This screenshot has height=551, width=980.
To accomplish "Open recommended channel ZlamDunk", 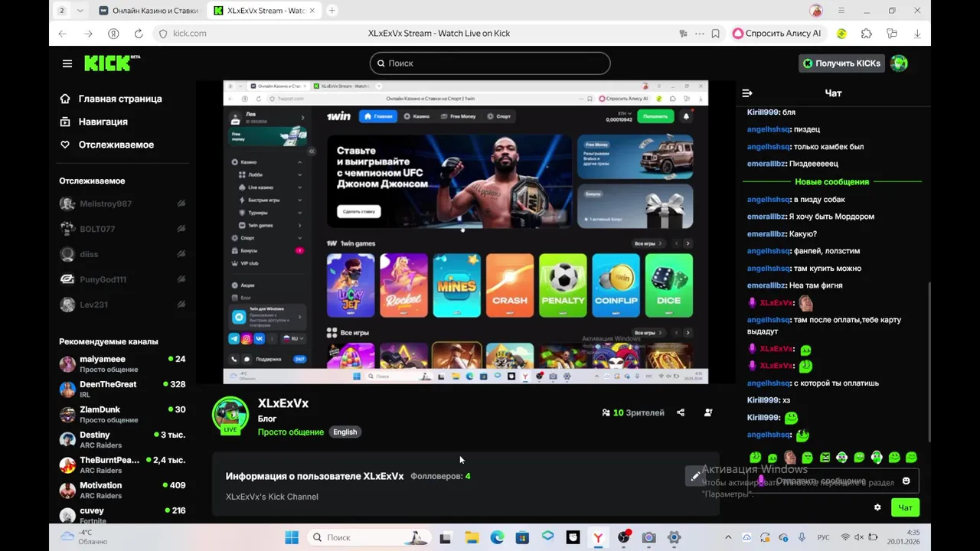I will (122, 414).
